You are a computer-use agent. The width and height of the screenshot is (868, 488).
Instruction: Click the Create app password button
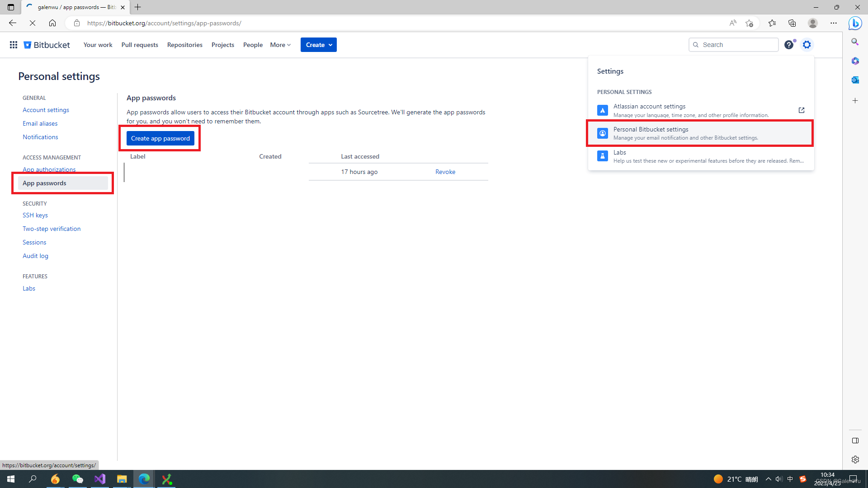point(160,138)
